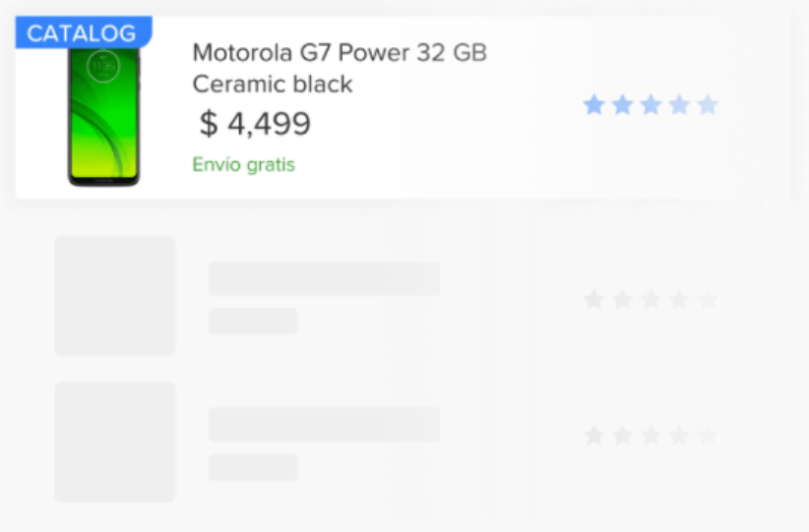Click last grey star in third listing
This screenshot has height=532, width=809.
tap(708, 436)
